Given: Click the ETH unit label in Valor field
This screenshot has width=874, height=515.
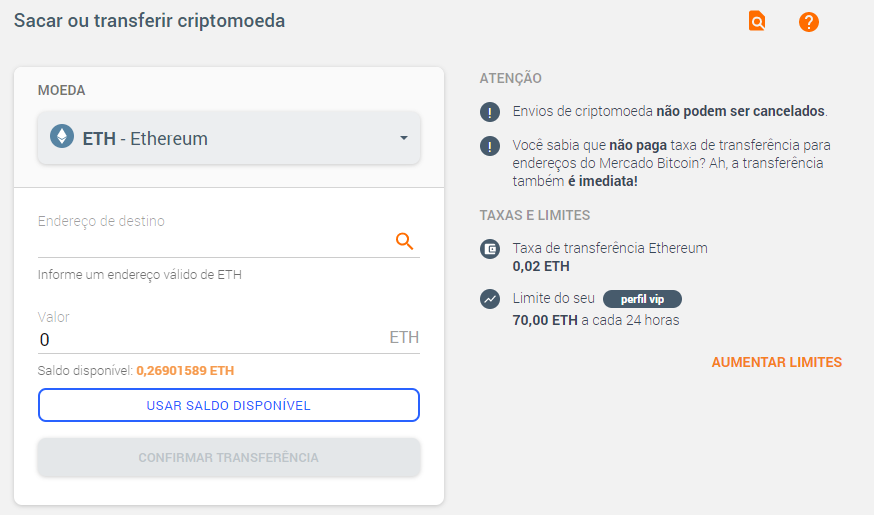Looking at the screenshot, I should pyautogui.click(x=404, y=337).
